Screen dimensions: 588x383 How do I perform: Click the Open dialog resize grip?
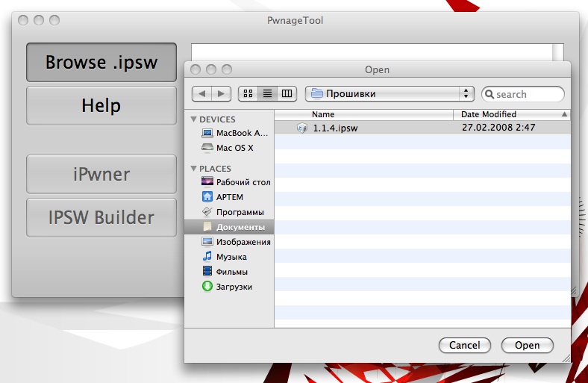pos(566,358)
